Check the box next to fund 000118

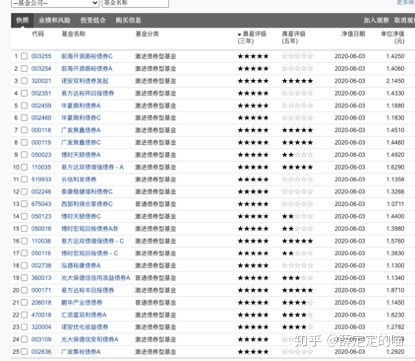24,130
